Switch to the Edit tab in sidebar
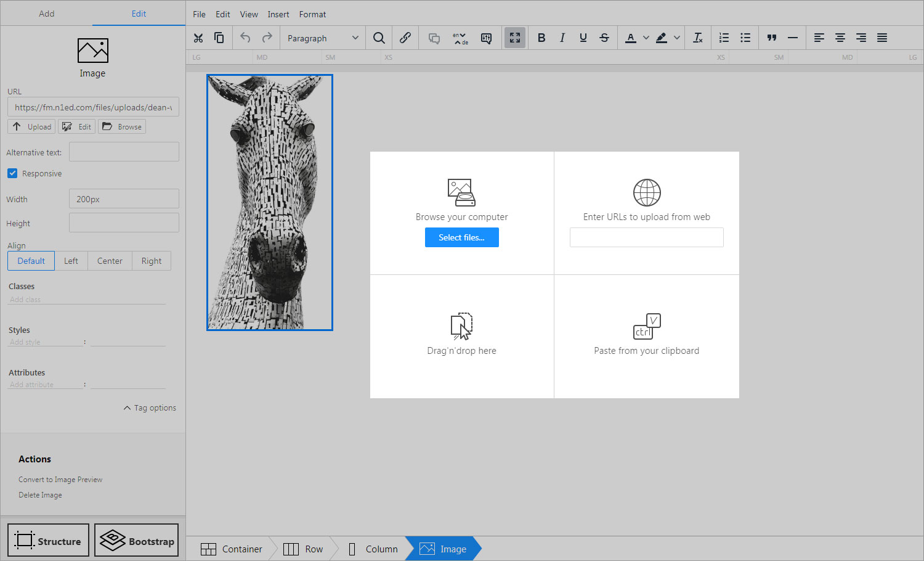The width and height of the screenshot is (924, 561). tap(139, 13)
